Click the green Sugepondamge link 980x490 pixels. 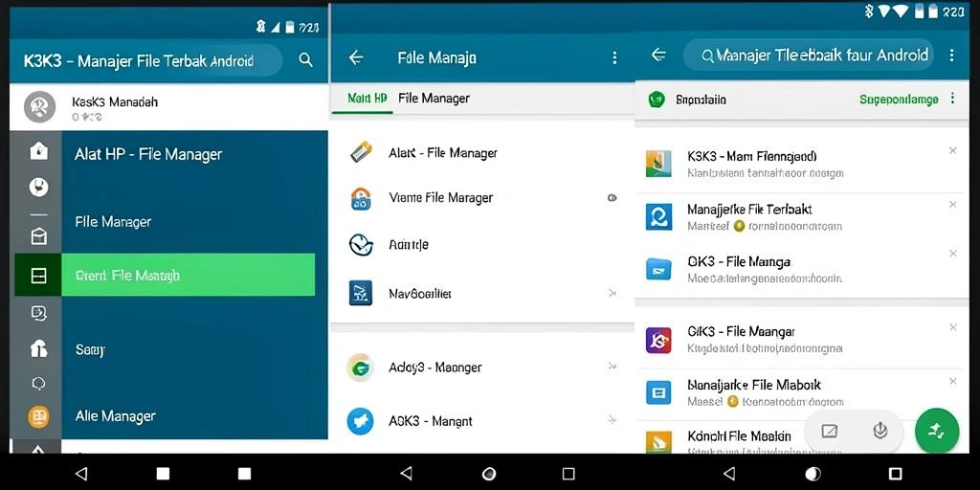point(899,100)
